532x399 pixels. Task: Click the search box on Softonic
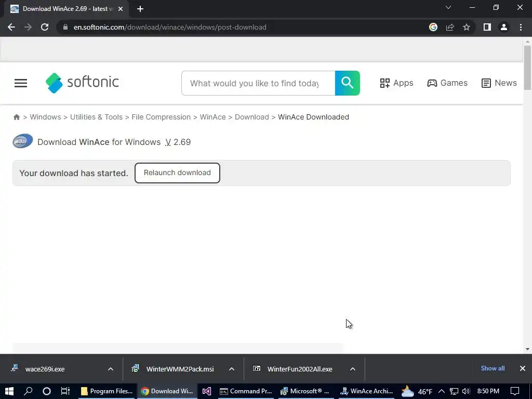(258, 83)
